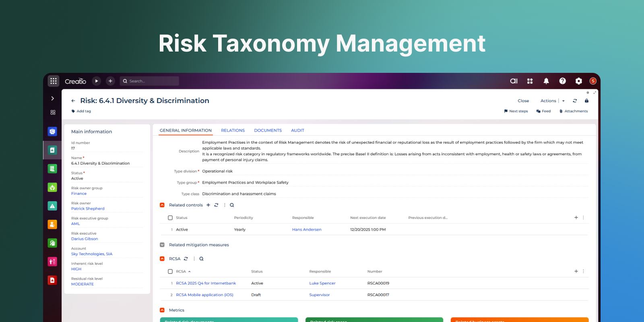Open the help question mark icon
The image size is (644, 322).
[x=563, y=81]
